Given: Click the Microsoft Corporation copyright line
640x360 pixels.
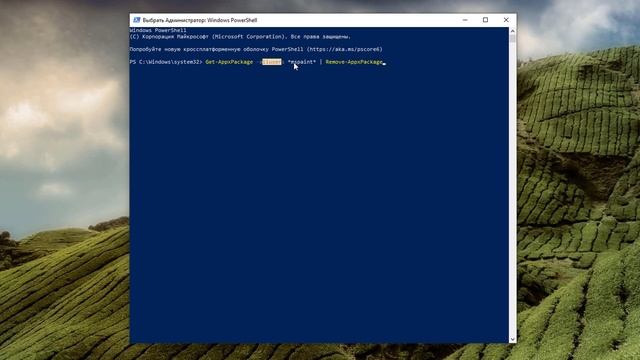Looking at the screenshot, I should click(240, 37).
